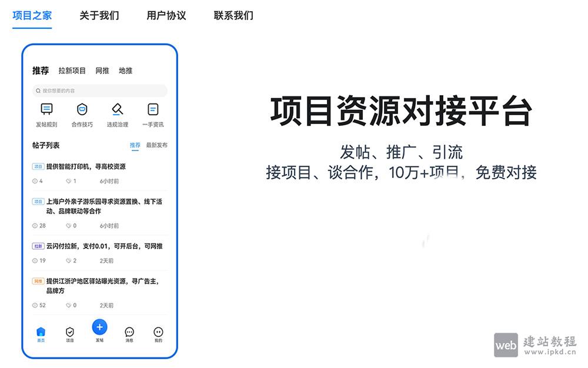Open the 一手资讯 news icon

click(153, 109)
